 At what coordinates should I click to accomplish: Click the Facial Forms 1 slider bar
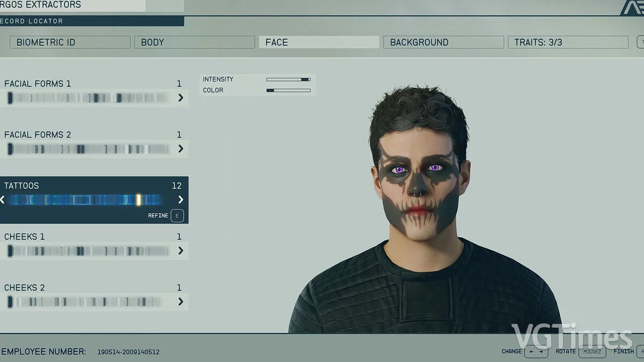coord(89,98)
